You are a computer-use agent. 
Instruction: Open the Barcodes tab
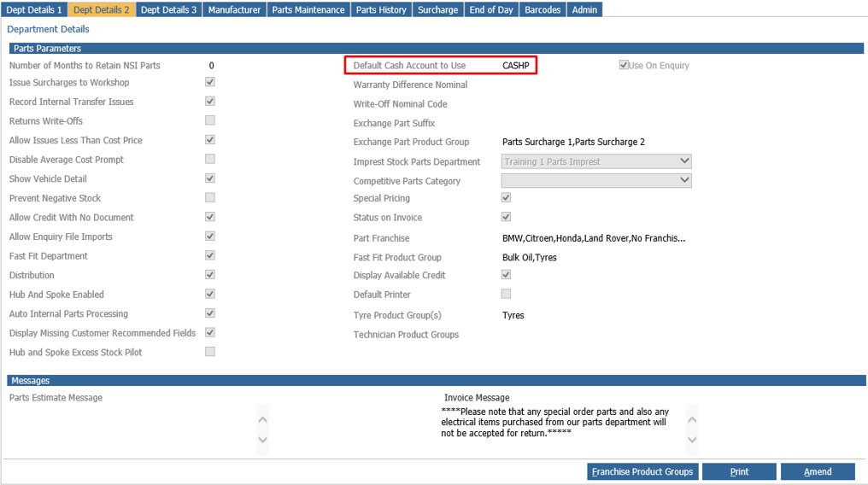tap(542, 9)
